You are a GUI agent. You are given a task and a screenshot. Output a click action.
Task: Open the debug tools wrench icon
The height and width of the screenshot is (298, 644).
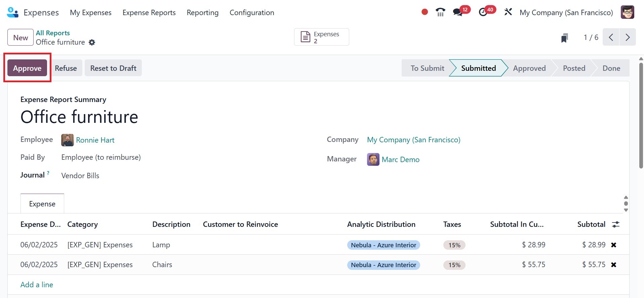tap(508, 12)
